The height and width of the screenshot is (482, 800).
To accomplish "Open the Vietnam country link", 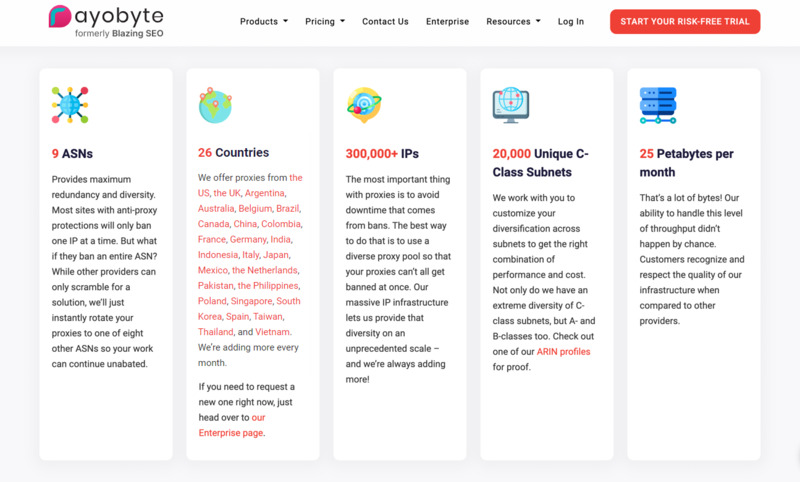I will (271, 332).
